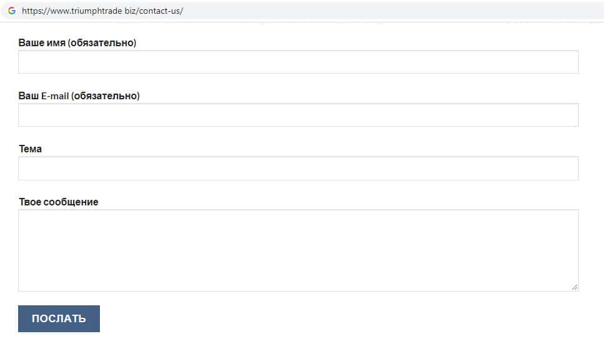604x364 pixels.
Task: Click the "Тема" label
Action: 30,149
